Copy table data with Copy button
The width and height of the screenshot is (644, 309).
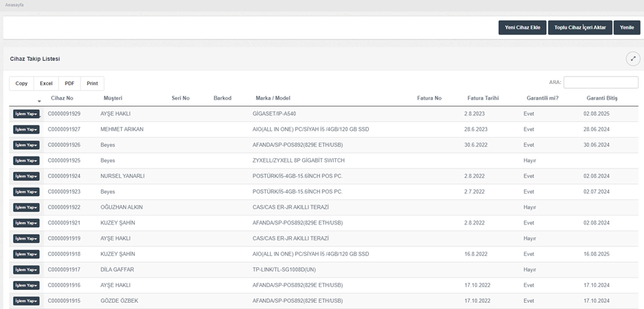click(x=22, y=83)
